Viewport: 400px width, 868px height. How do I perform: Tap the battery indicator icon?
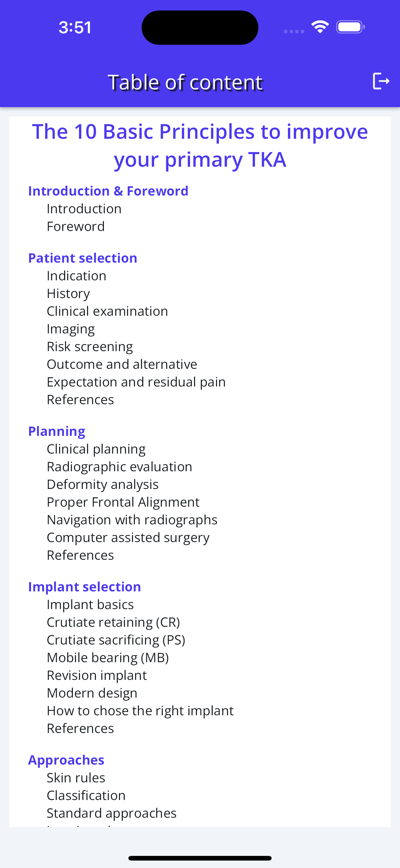pos(350,27)
